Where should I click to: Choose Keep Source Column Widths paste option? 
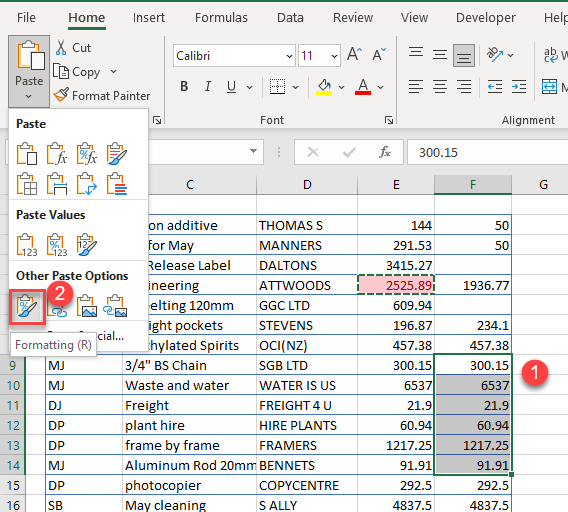(57, 184)
